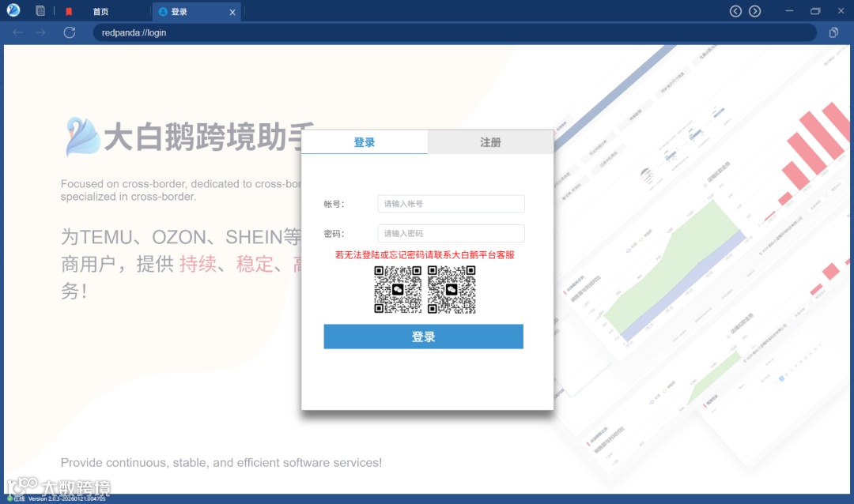Click the right customer service QR code
The height and width of the screenshot is (504, 854).
click(452, 290)
